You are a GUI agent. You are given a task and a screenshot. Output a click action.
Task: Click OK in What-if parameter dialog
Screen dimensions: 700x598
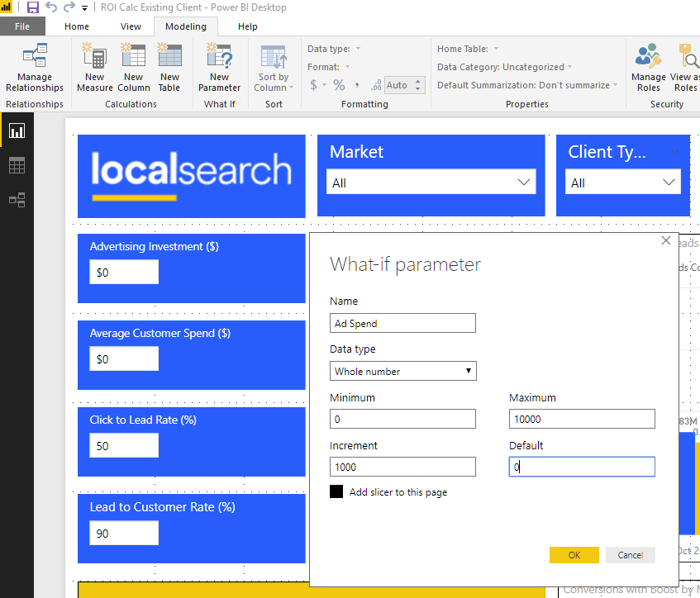[574, 555]
